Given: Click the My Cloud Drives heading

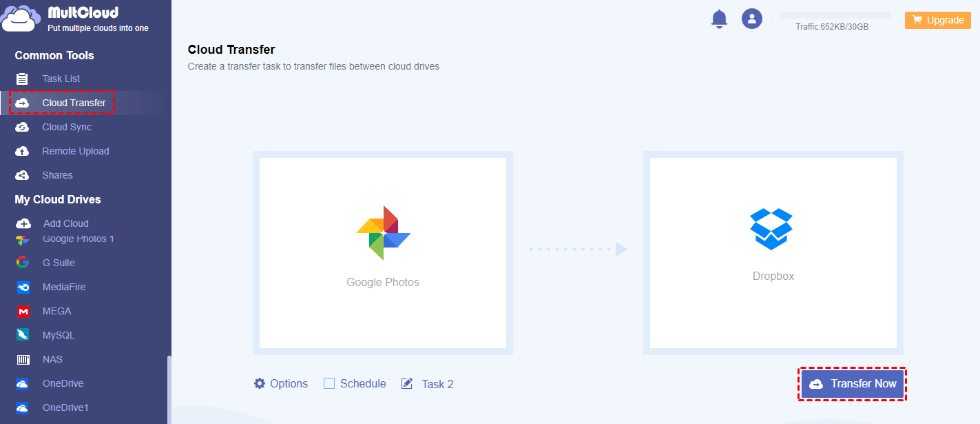Looking at the screenshot, I should point(58,199).
